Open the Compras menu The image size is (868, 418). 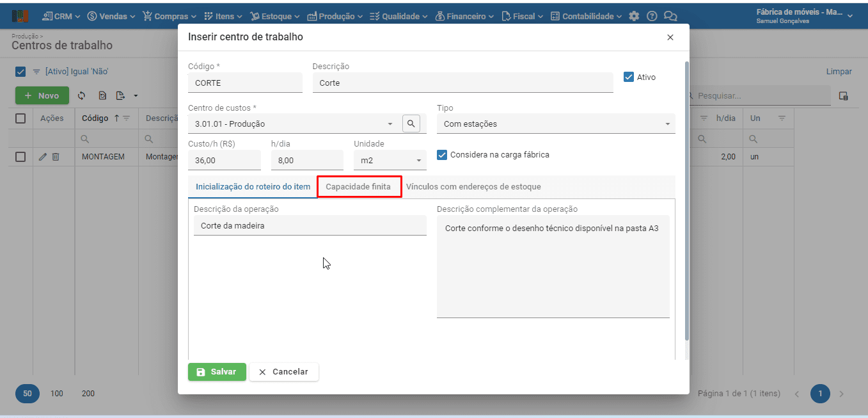tap(170, 16)
